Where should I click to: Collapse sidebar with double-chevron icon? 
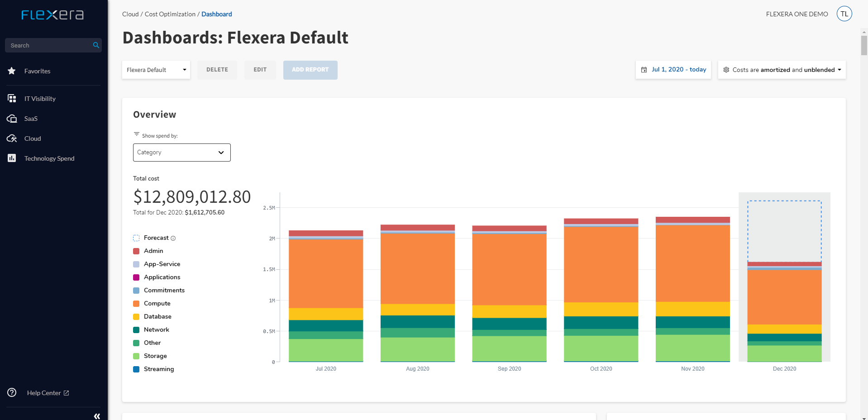(97, 416)
